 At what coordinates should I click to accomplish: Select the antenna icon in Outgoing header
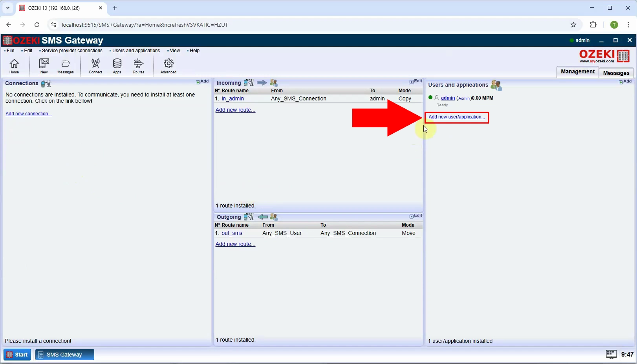click(249, 217)
